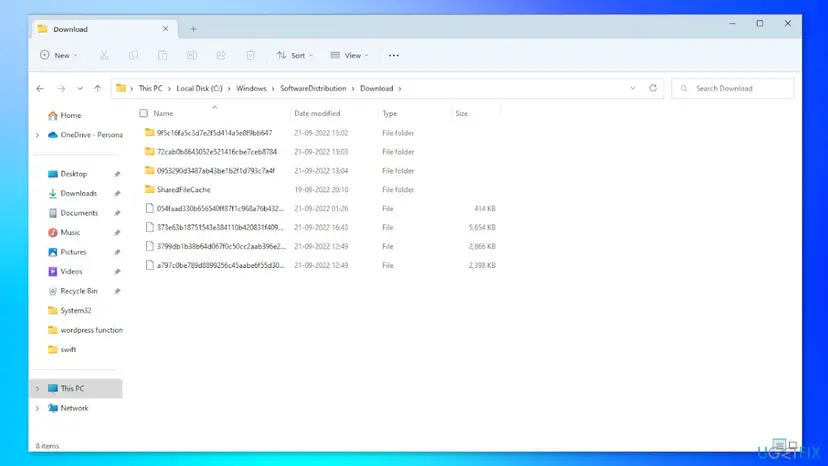Sort by the Name column header

tap(163, 113)
